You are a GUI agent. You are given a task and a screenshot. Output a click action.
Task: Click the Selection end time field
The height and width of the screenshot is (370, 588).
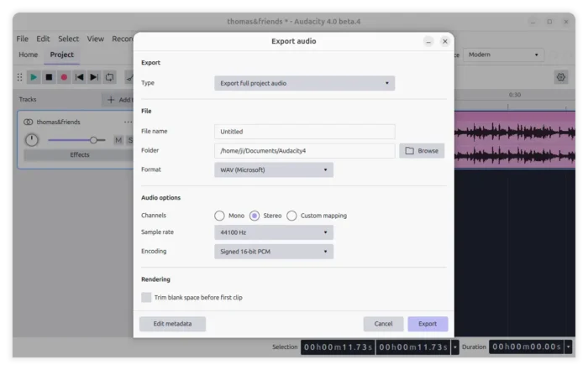[x=413, y=347]
